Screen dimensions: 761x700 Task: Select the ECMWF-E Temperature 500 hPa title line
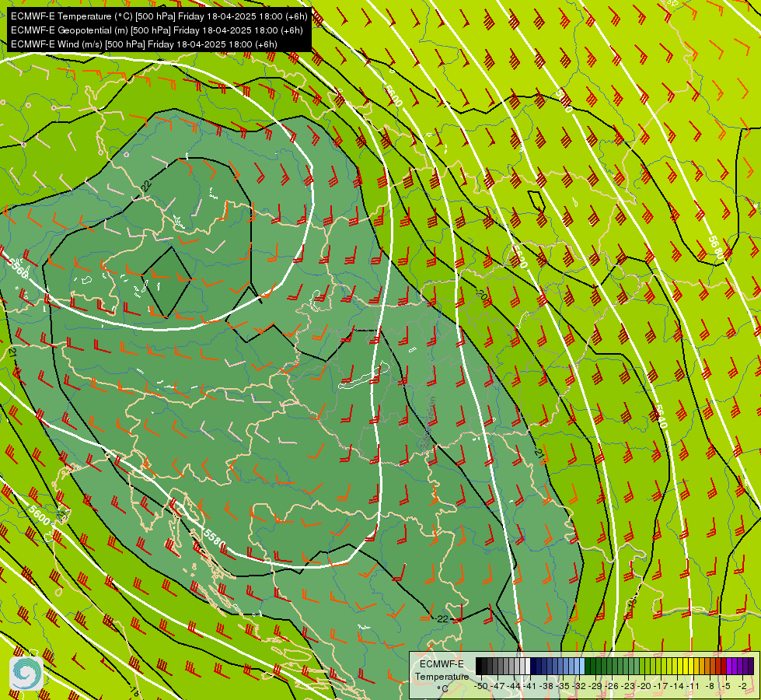(x=159, y=16)
